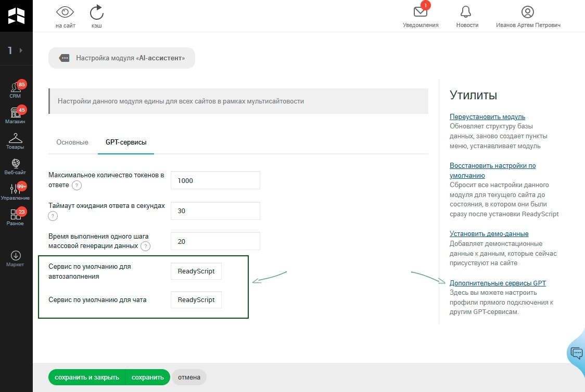Click the step time input 20
Image resolution: width=585 pixels, height=392 pixels.
click(215, 241)
